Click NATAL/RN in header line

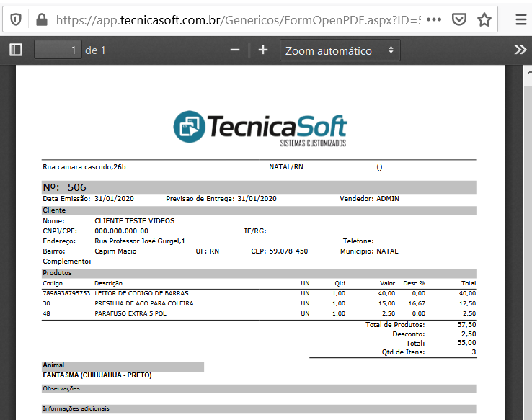pos(286,167)
